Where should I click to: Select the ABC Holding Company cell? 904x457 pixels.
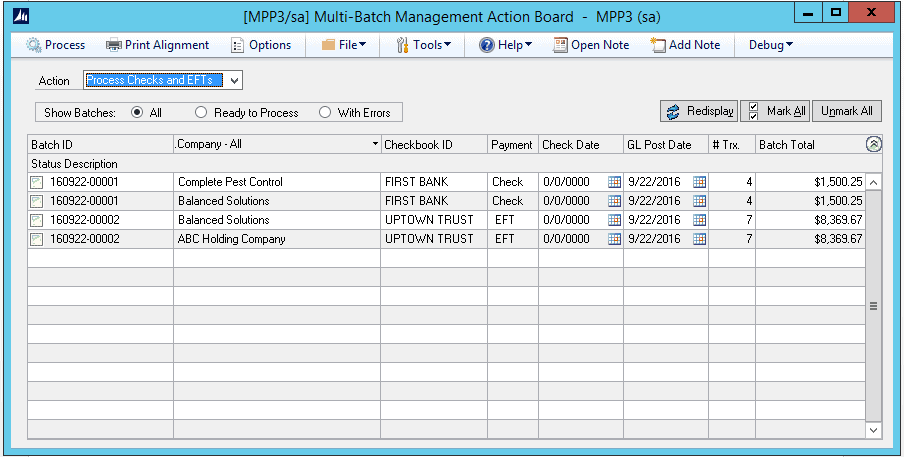click(x=277, y=239)
